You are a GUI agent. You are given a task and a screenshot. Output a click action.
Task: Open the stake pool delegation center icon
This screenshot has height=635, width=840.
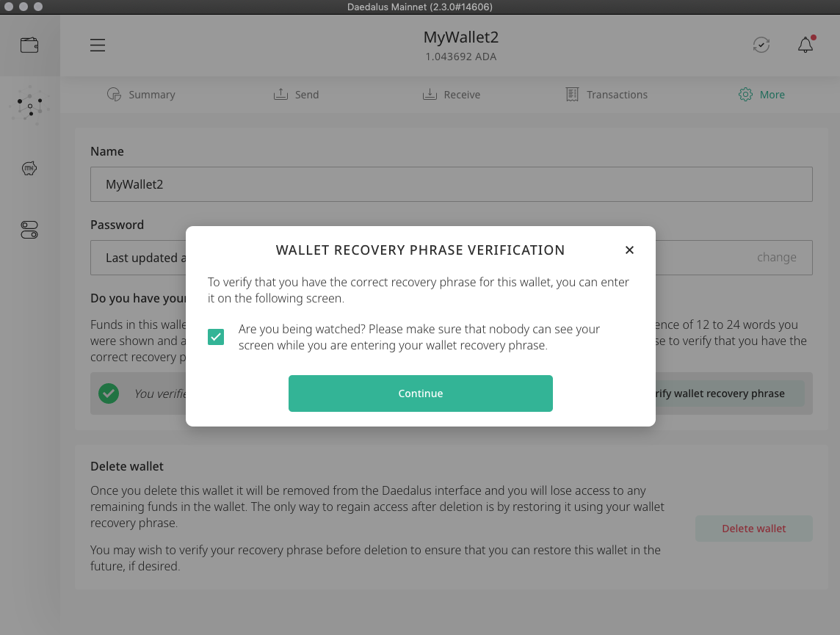29,106
